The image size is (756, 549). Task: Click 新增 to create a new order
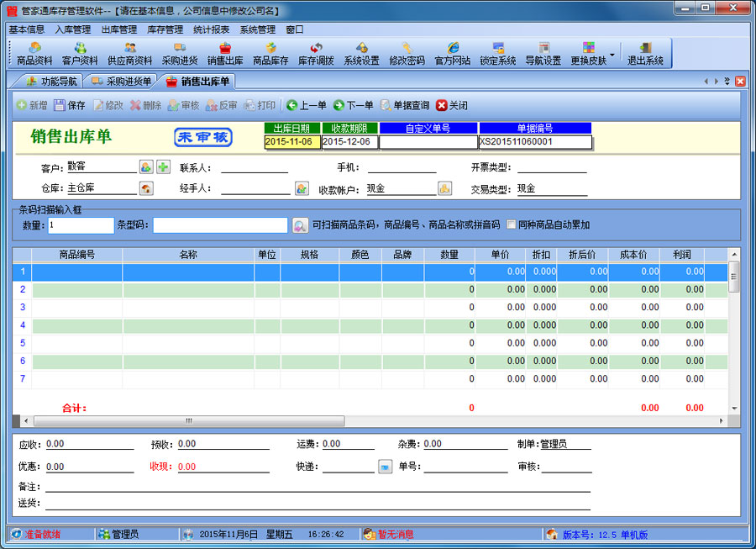(32, 105)
